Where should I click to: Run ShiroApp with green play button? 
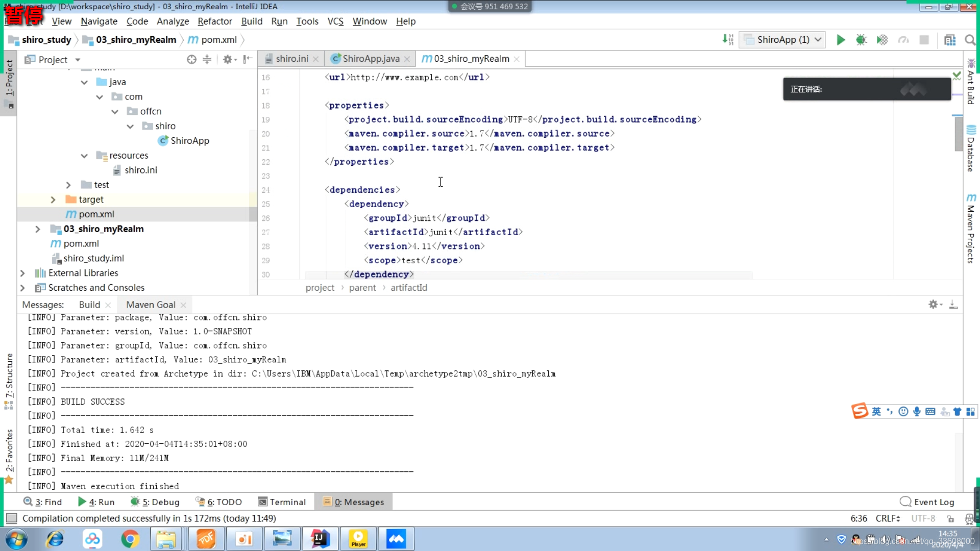pos(841,40)
